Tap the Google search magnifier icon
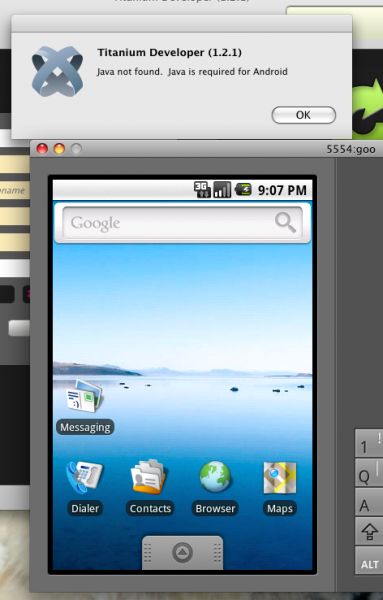This screenshot has width=383, height=600. [285, 222]
